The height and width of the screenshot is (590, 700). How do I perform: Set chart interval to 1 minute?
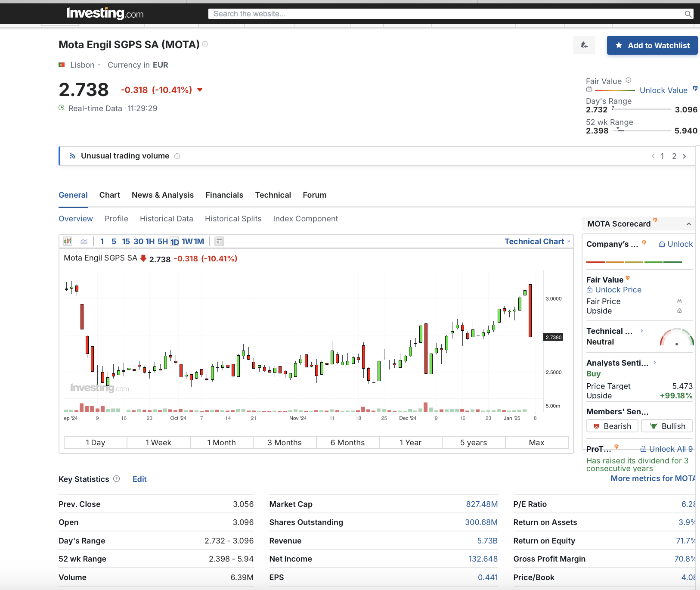click(x=102, y=241)
